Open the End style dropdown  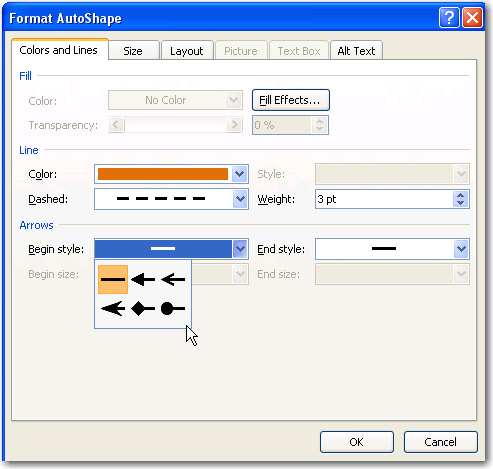coord(461,249)
